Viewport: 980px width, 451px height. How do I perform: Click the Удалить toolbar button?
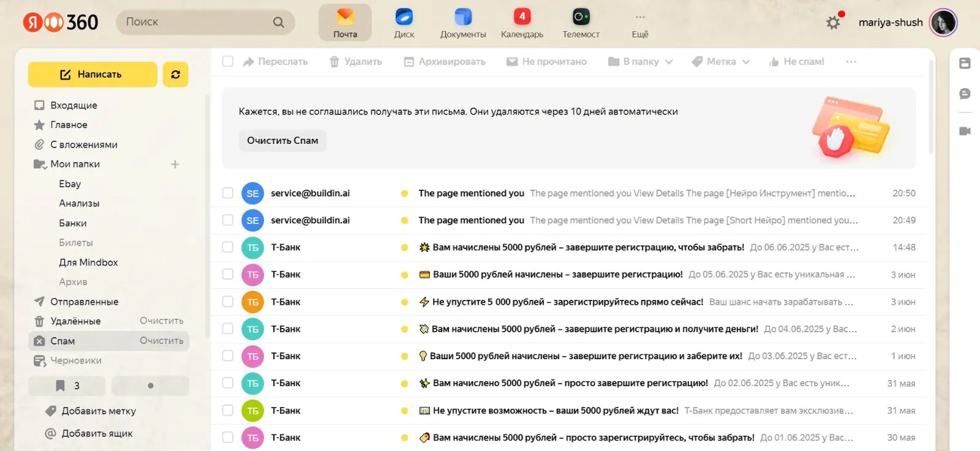[x=355, y=61]
